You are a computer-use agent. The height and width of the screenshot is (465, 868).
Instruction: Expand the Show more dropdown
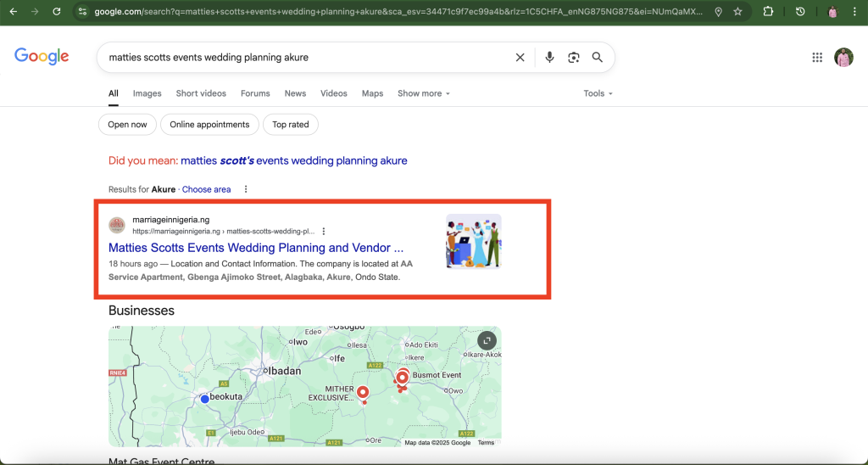pos(424,93)
